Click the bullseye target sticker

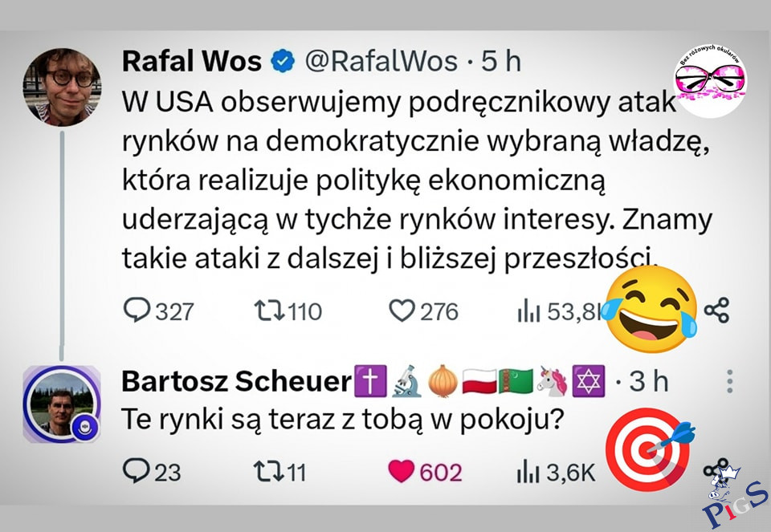[650, 449]
